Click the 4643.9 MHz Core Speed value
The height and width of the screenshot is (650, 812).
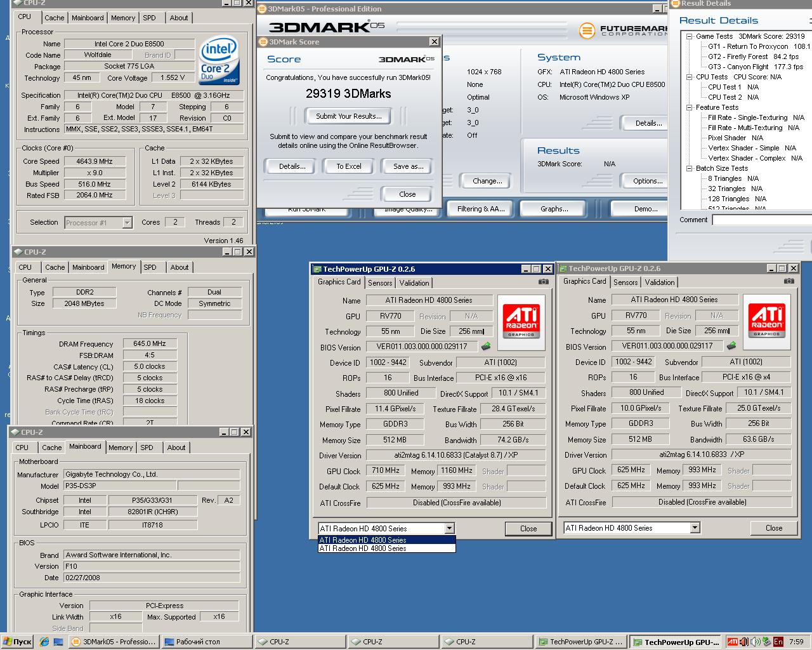[94, 161]
